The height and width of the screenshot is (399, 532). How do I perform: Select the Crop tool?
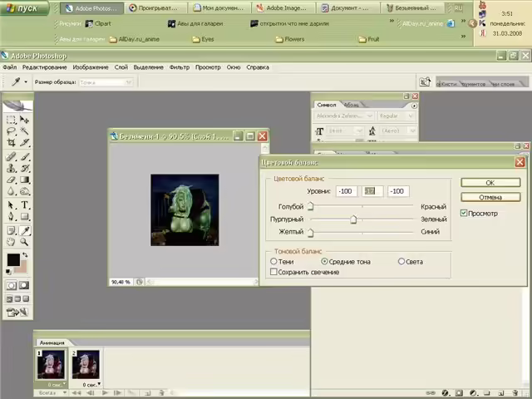click(x=11, y=142)
